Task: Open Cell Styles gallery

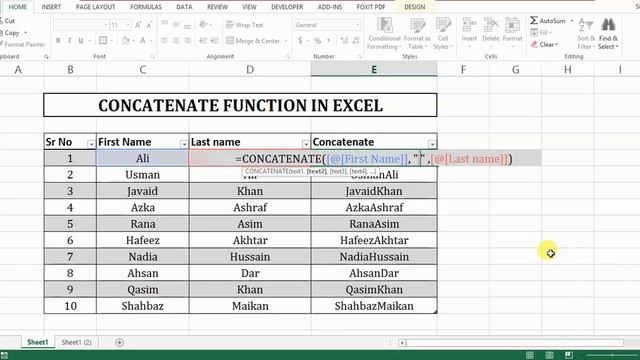Action: (443, 33)
